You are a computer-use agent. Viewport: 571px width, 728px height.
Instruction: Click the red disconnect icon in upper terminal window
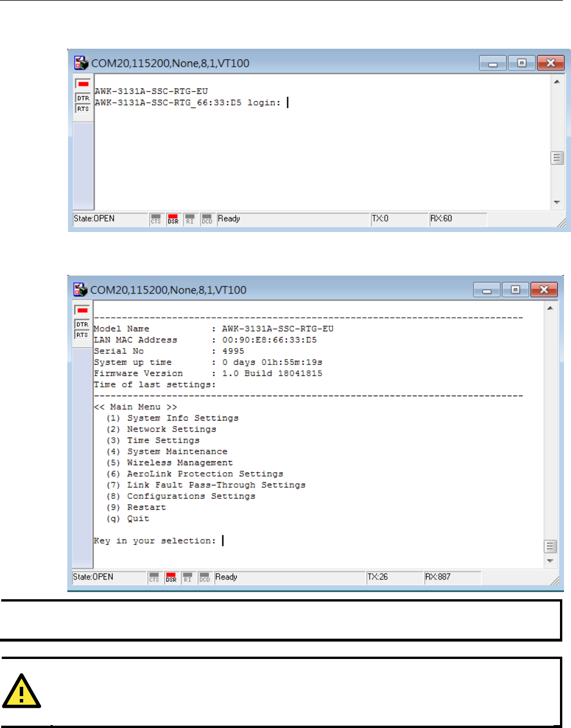tap(83, 84)
